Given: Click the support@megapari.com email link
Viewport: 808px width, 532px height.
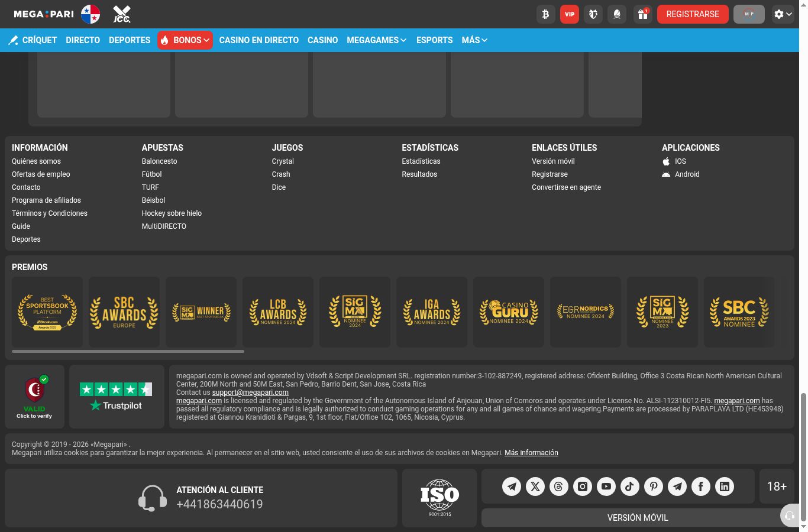Looking at the screenshot, I should pos(250,392).
